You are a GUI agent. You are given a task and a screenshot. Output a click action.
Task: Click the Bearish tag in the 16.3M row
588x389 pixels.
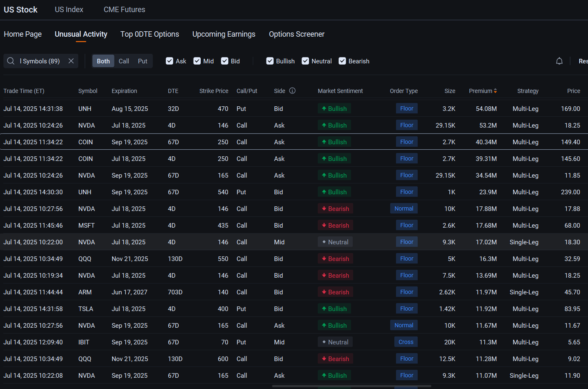(x=336, y=259)
